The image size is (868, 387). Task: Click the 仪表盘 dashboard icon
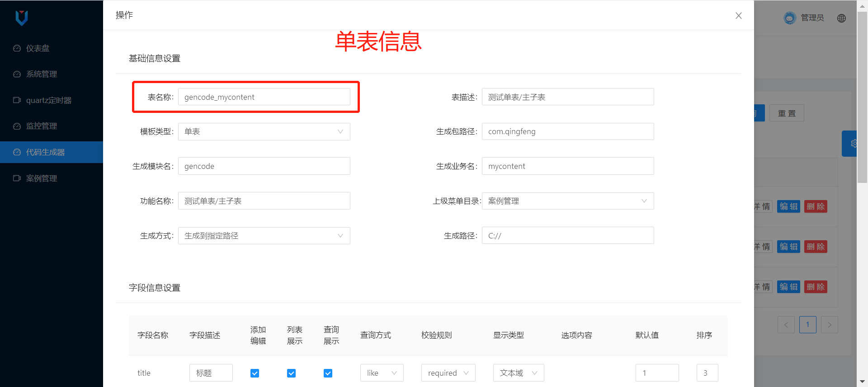(17, 48)
